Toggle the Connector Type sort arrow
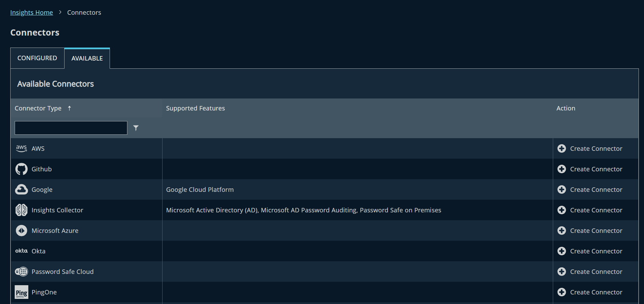The width and height of the screenshot is (644, 304). tap(69, 108)
